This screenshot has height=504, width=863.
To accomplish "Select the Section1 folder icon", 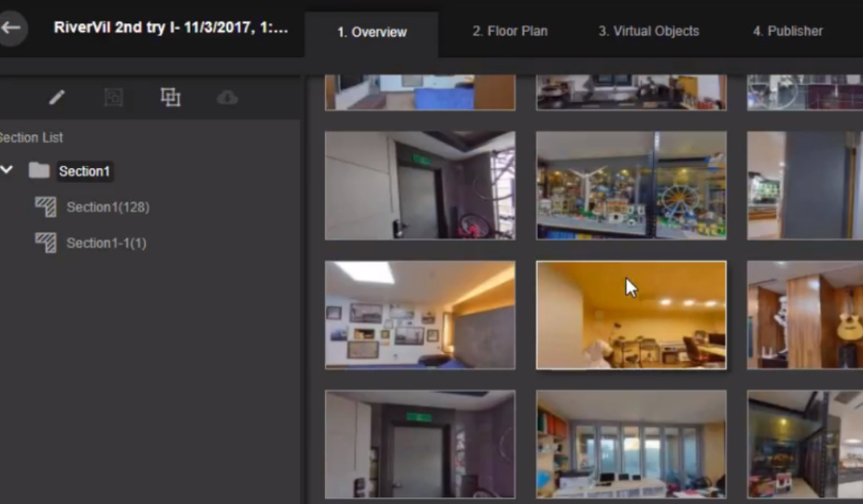I will pos(39,170).
